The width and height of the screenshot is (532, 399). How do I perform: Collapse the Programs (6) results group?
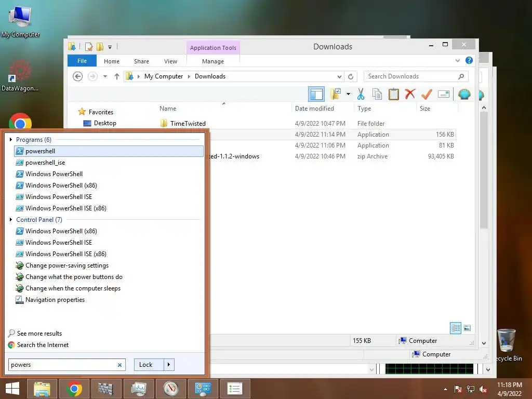[x=11, y=139]
